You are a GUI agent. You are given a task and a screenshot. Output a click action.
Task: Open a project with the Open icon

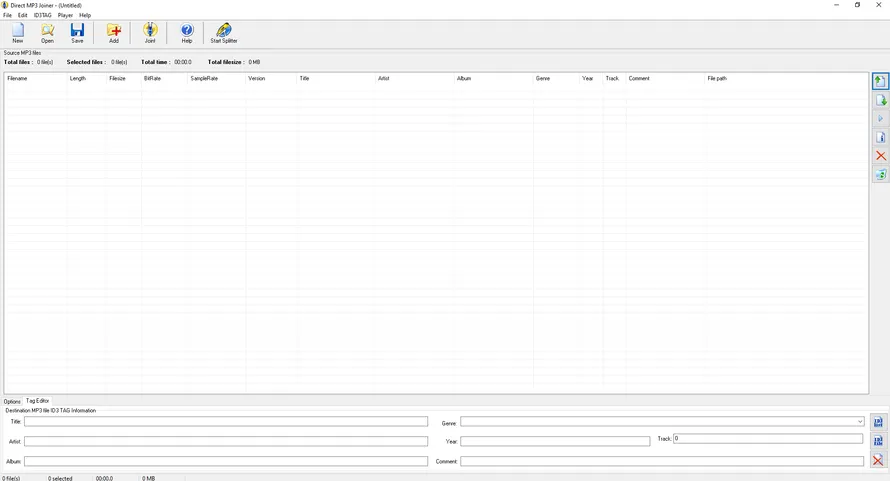coord(48,33)
